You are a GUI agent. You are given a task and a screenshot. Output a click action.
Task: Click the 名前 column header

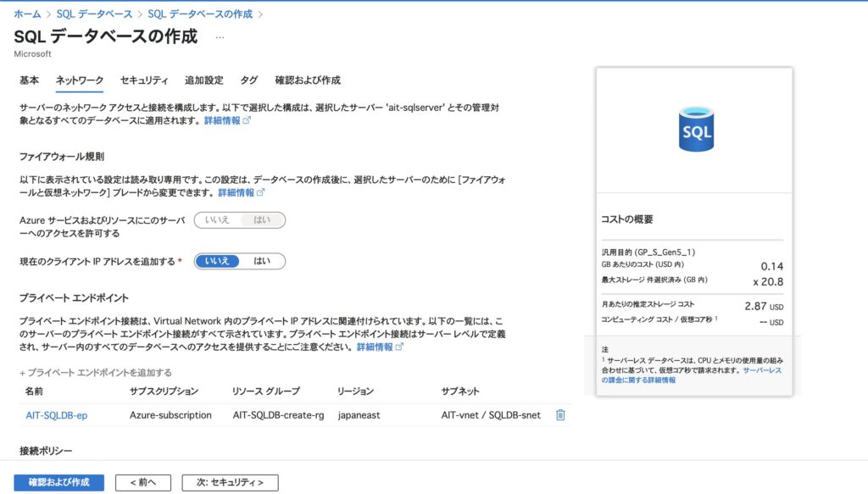[34, 391]
